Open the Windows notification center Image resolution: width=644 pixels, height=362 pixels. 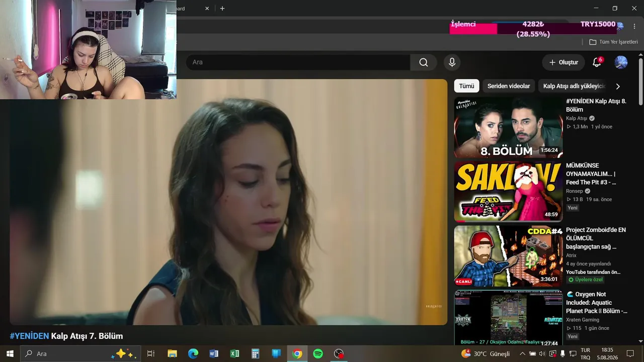tap(630, 353)
